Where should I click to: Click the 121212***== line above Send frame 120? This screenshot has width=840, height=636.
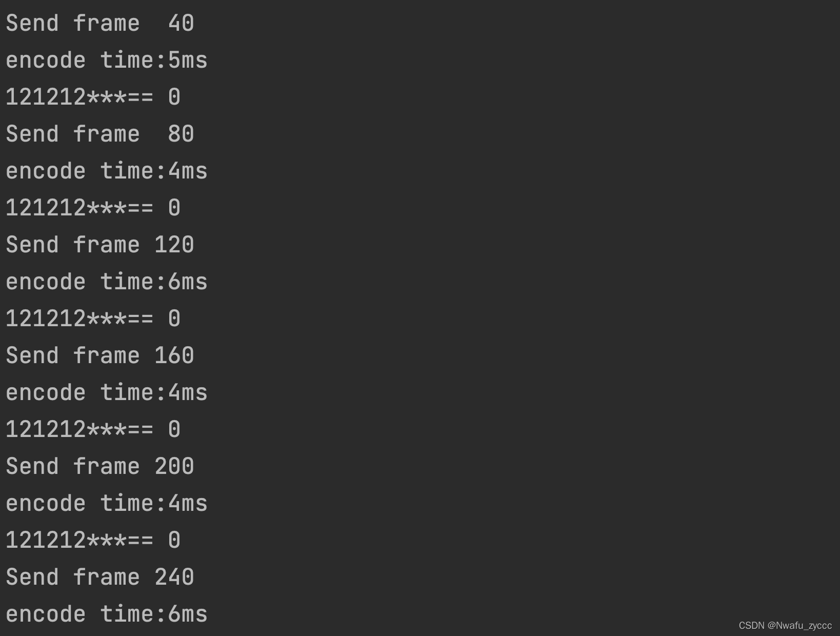point(93,208)
